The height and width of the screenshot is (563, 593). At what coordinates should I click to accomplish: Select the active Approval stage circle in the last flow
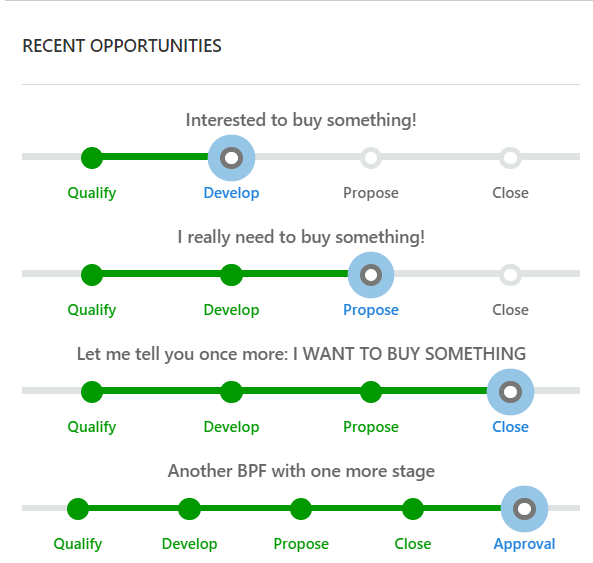click(524, 509)
